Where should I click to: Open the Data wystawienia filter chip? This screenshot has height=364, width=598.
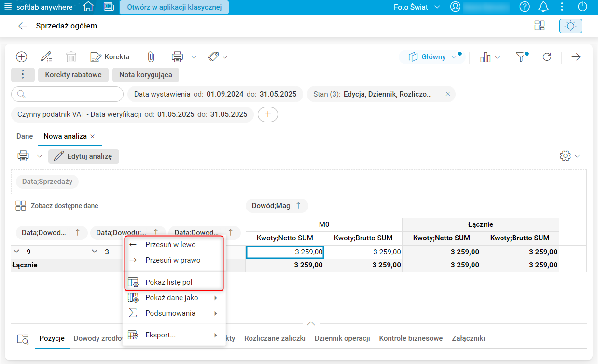click(x=215, y=94)
